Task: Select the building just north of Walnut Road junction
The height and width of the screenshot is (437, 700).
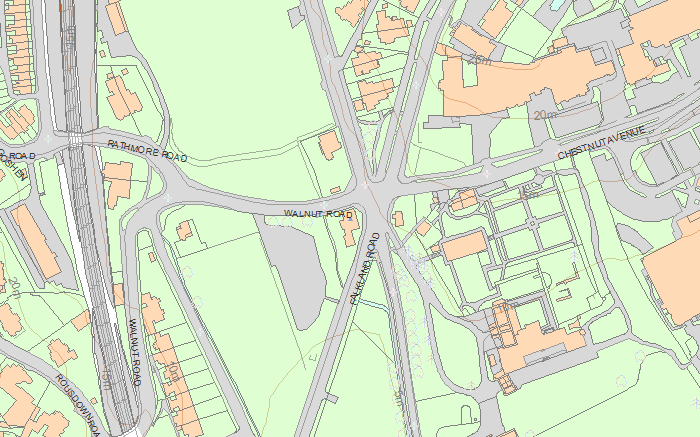Action: click(x=330, y=145)
